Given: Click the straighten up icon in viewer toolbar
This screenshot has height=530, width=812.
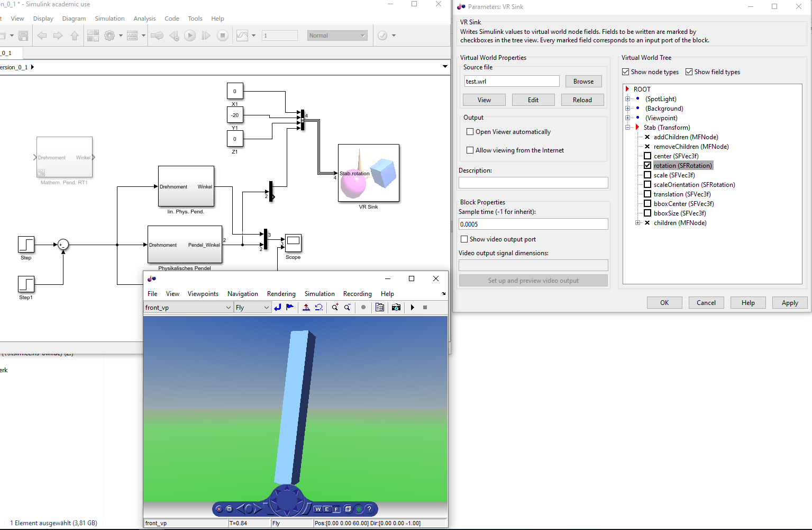Looking at the screenshot, I should click(x=306, y=308).
